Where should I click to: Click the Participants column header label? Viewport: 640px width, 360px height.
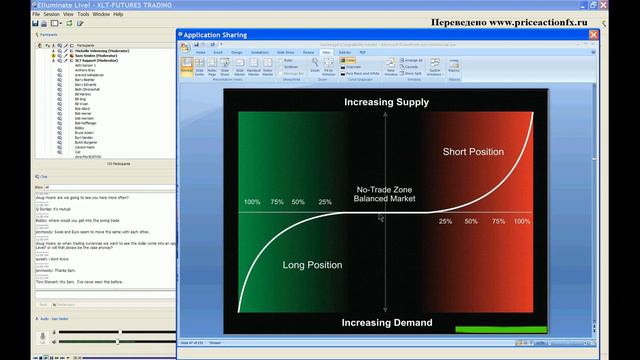click(x=85, y=45)
